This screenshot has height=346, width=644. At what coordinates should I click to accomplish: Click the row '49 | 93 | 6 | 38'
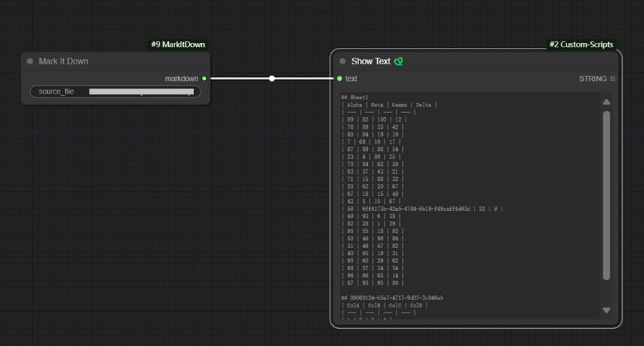pyautogui.click(x=371, y=216)
